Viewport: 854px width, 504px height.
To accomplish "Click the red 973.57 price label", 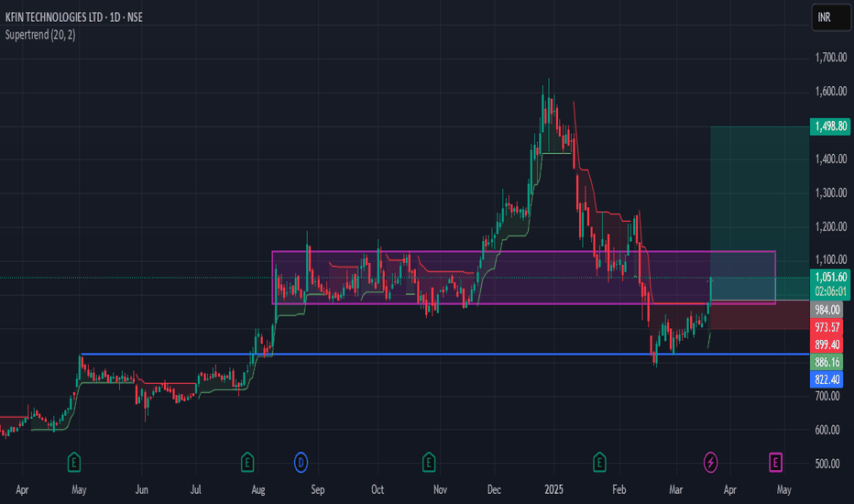I will [827, 327].
